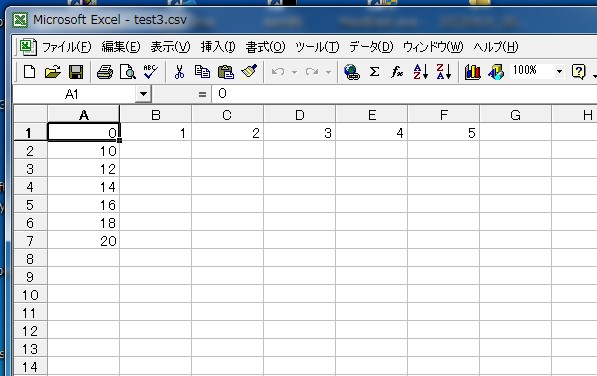Open the 挿入(I) menu
Screen dimensions: 597x376
pos(218,47)
